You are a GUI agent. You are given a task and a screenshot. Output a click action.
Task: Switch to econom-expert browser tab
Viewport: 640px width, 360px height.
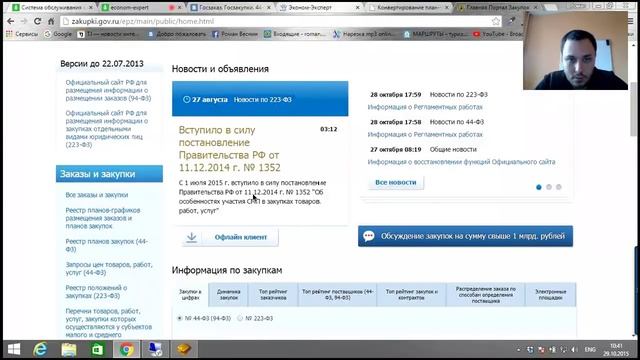click(140, 7)
